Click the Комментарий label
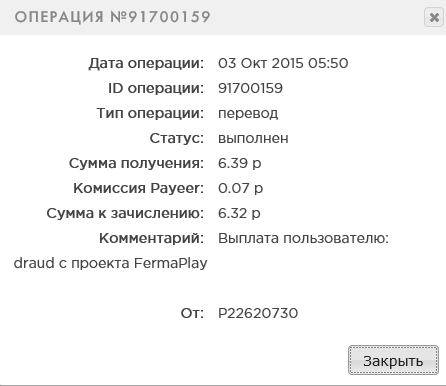The width and height of the screenshot is (446, 386). (x=151, y=238)
